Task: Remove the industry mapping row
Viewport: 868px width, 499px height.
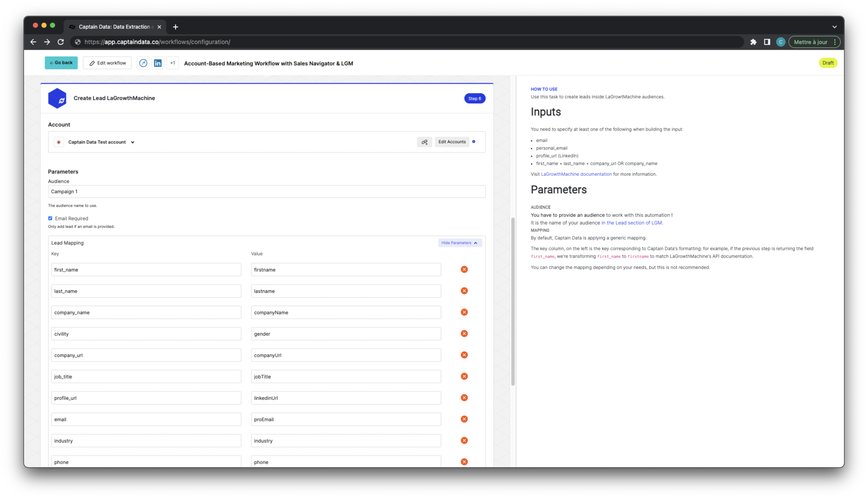Action: pos(464,440)
